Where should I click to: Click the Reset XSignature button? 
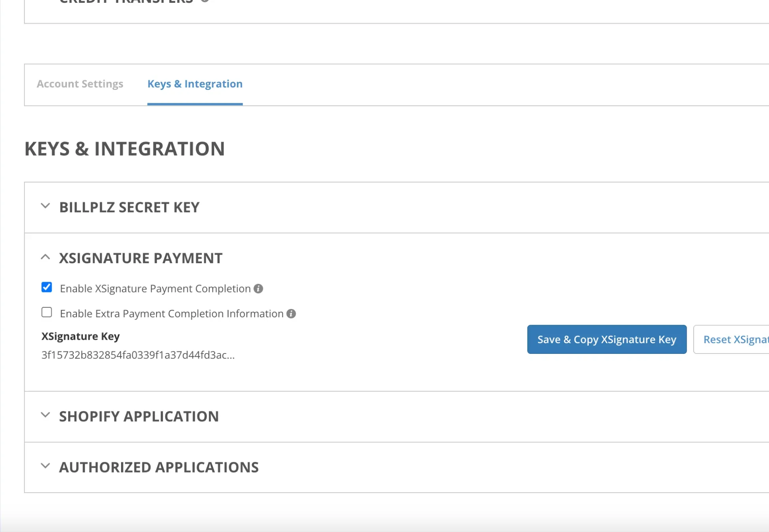tap(731, 339)
